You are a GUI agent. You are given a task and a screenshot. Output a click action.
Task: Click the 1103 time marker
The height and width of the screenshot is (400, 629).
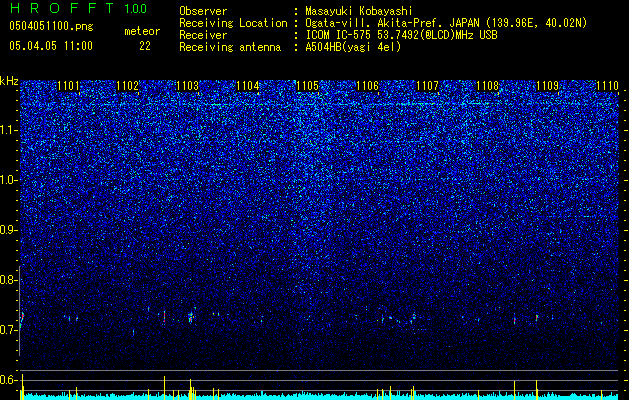point(187,86)
